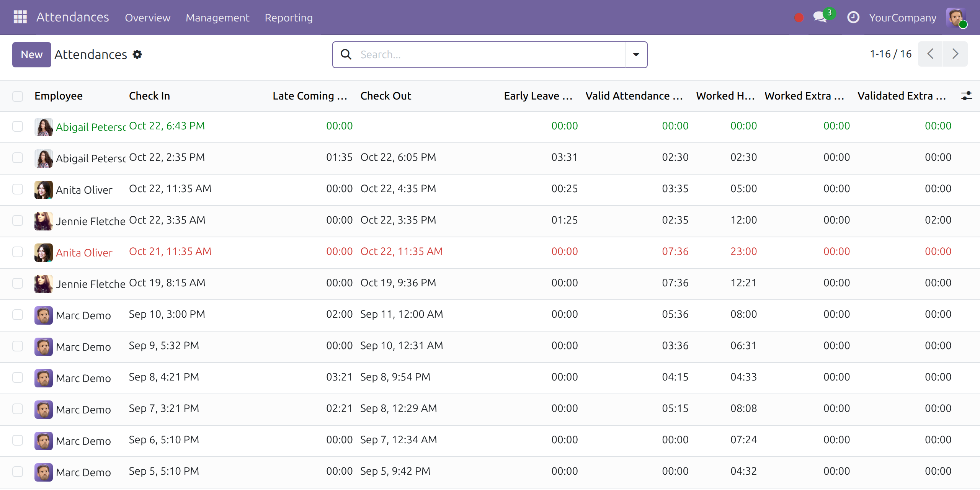Click the red recording status dot

point(799,18)
